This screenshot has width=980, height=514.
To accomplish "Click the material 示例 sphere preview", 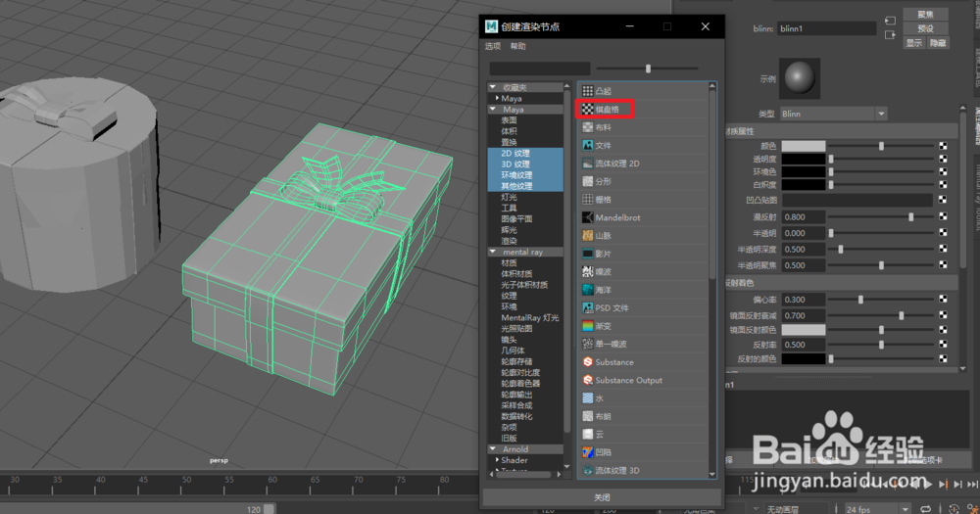I will 800,78.
